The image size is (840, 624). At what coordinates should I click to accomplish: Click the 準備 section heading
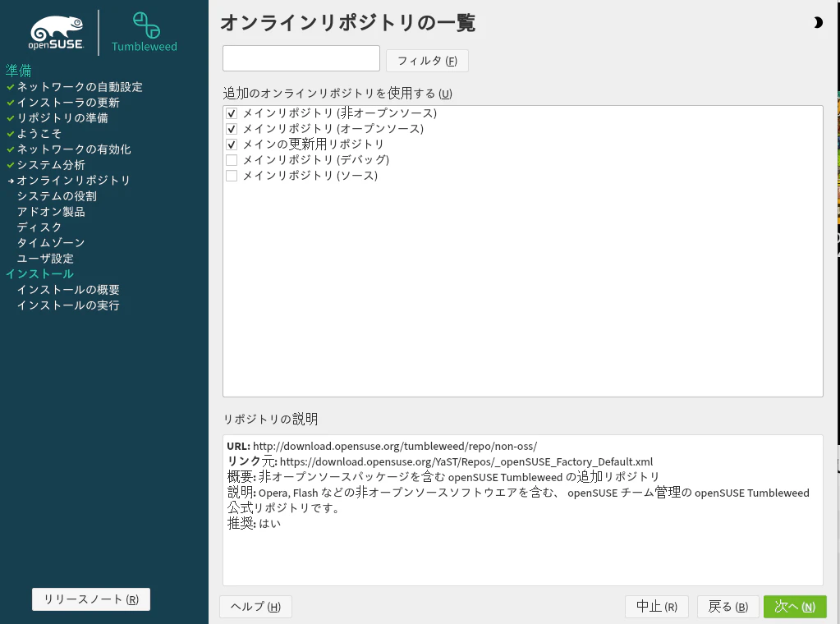tap(19, 71)
